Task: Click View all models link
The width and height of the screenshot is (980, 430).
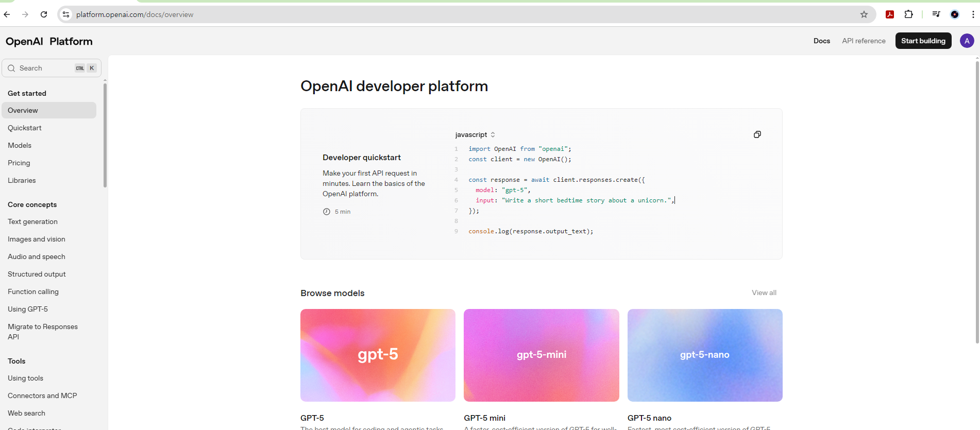Action: pos(764,293)
